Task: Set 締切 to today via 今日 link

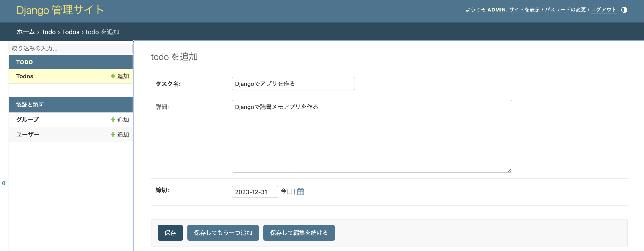Action: (286, 191)
